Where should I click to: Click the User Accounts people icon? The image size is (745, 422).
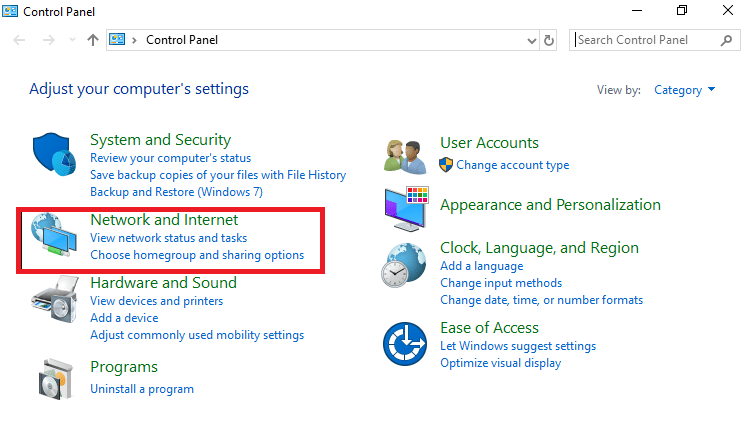tap(405, 155)
